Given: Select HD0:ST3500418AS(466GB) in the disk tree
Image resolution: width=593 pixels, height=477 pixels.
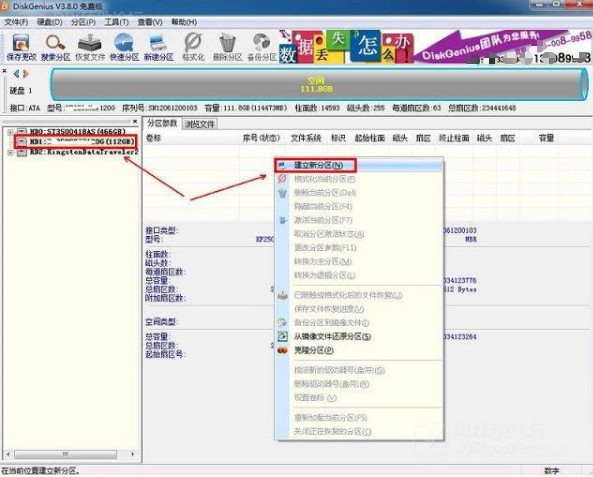Looking at the screenshot, I should (78, 132).
